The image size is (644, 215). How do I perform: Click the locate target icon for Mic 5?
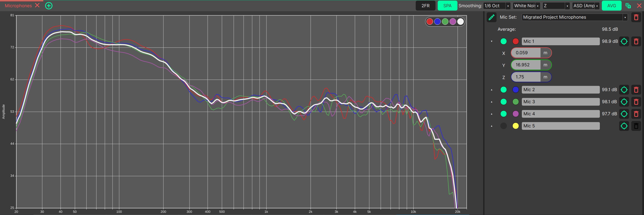click(624, 126)
